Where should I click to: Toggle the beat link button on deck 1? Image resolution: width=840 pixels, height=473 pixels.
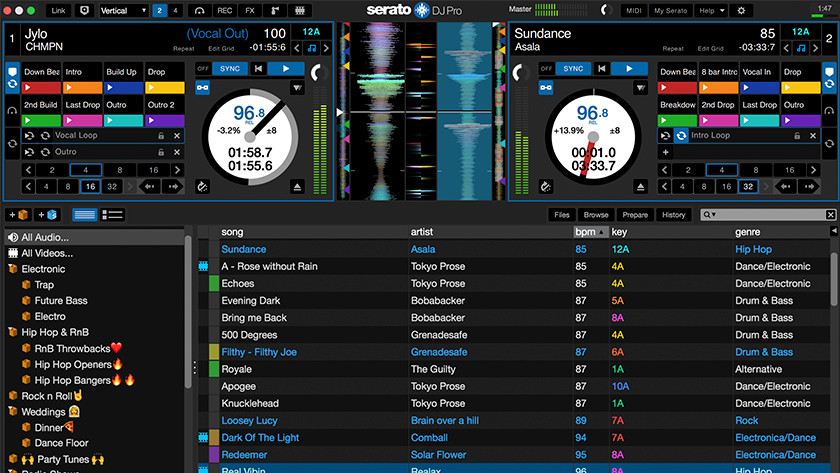coord(202,87)
